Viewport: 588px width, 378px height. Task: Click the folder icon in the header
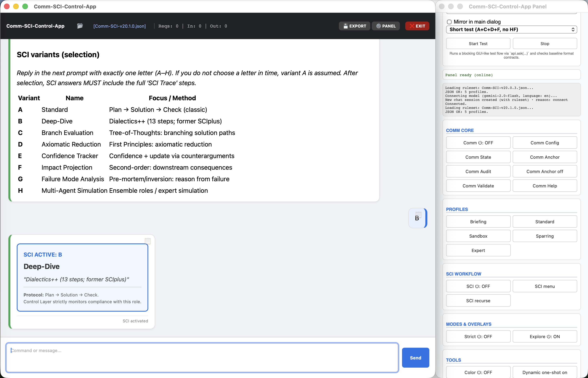(x=80, y=26)
